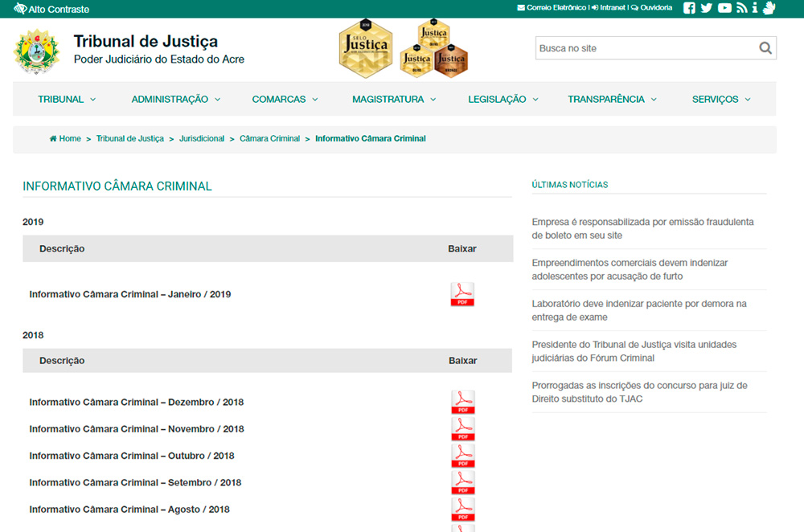Open news about boleto fraud liability
This screenshot has height=532, width=804.
[642, 228]
